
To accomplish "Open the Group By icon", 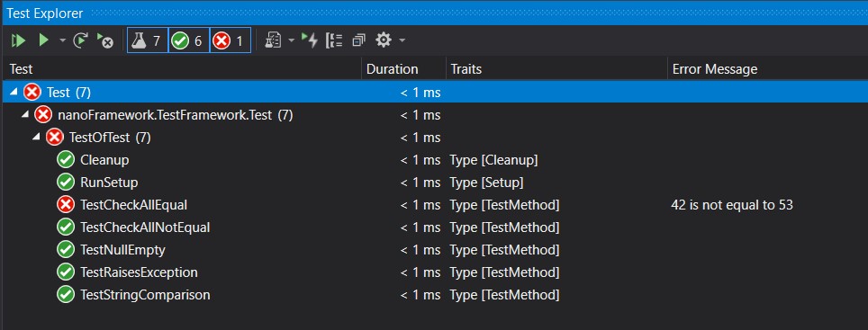I will pyautogui.click(x=334, y=40).
